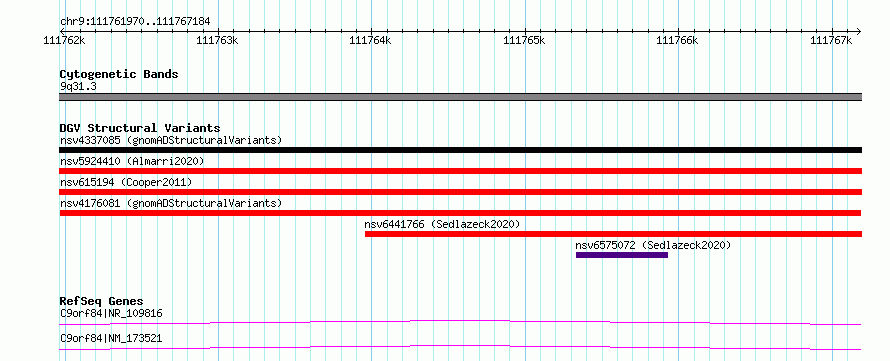The width and height of the screenshot is (890, 361).
Task: Open the nsv6575072 (Sedlazeck2020) label
Action: coord(653,245)
